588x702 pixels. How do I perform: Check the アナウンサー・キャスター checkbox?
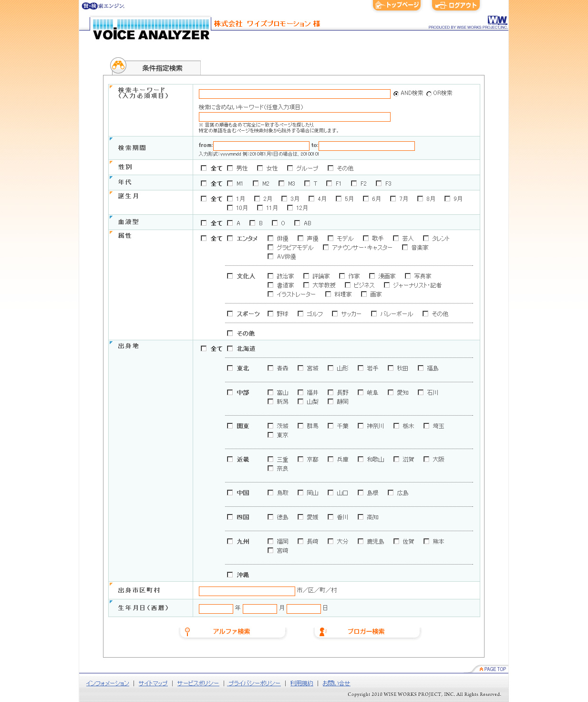pyautogui.click(x=326, y=247)
